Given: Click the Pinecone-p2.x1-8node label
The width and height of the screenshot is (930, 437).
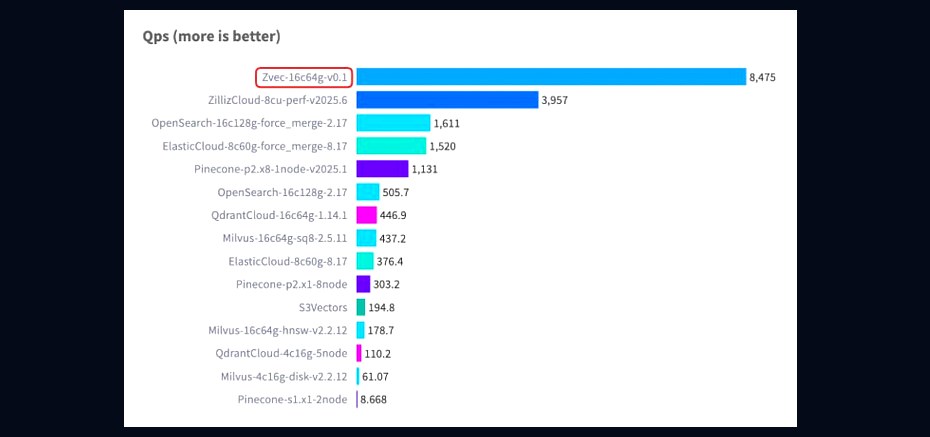Looking at the screenshot, I should tap(291, 285).
